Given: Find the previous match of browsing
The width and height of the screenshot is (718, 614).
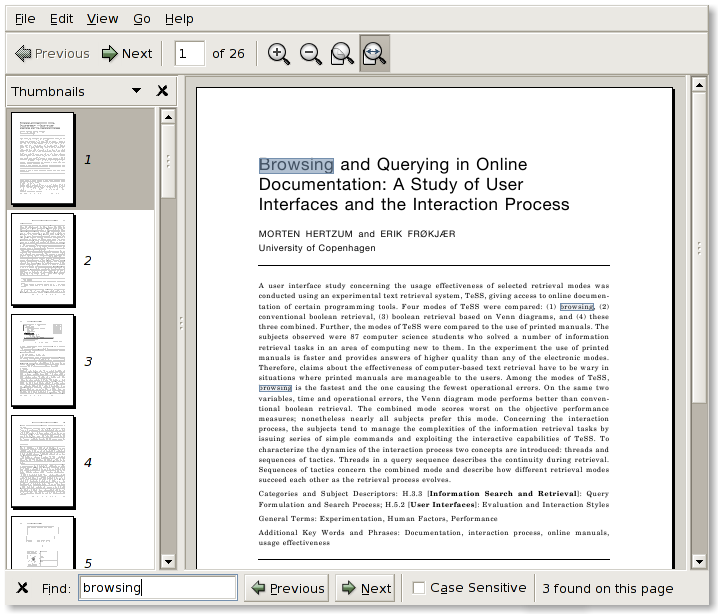Looking at the screenshot, I should click(287, 588).
